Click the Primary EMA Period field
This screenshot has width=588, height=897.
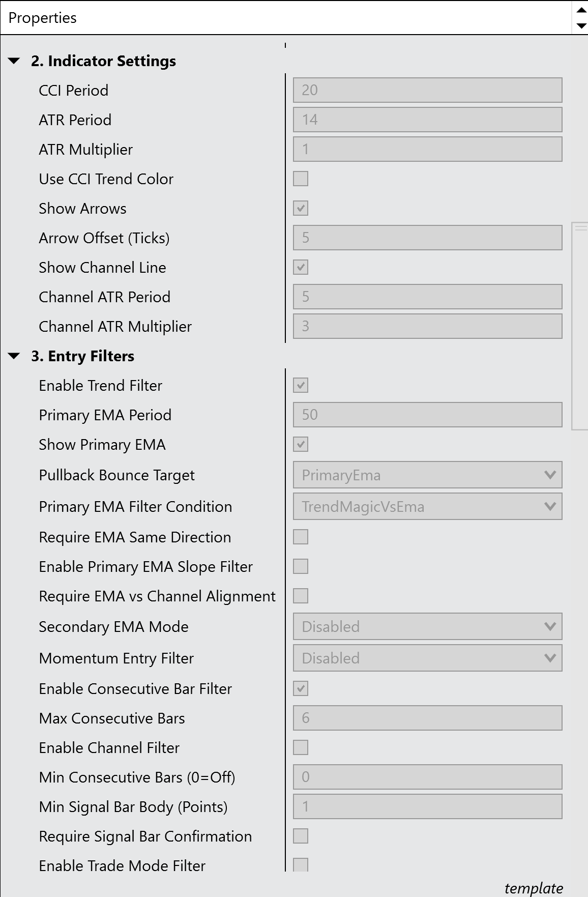coord(427,415)
